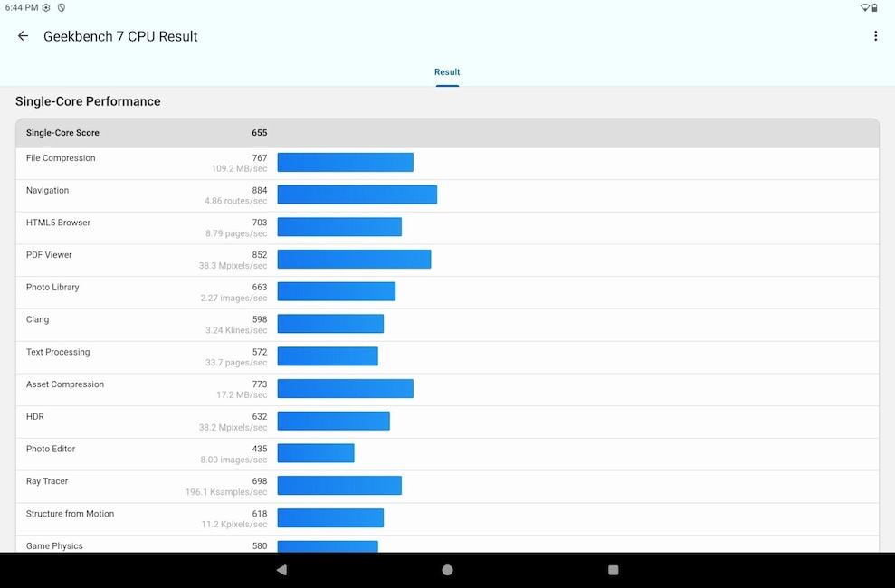This screenshot has width=895, height=588.
Task: Click the Photo Editor row label
Action: point(51,450)
